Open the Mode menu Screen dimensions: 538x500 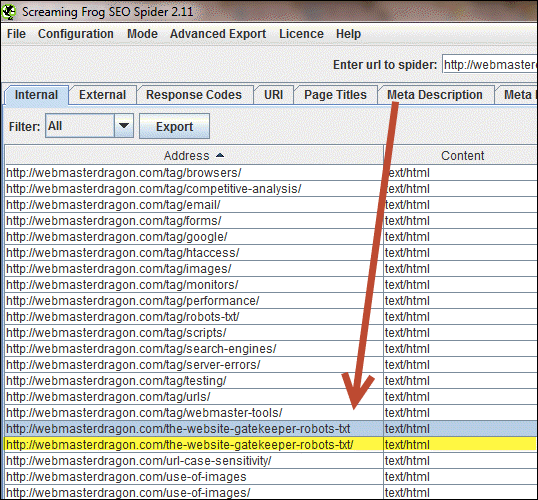pyautogui.click(x=142, y=34)
